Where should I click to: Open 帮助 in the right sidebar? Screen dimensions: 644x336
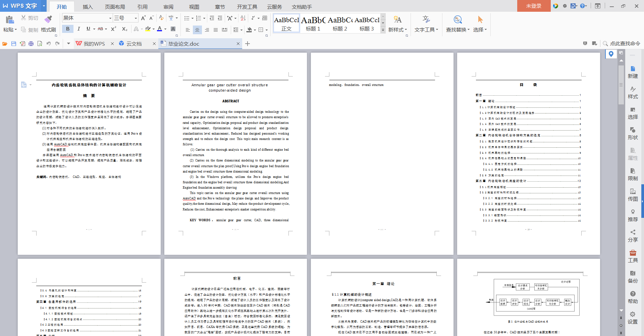(x=633, y=297)
